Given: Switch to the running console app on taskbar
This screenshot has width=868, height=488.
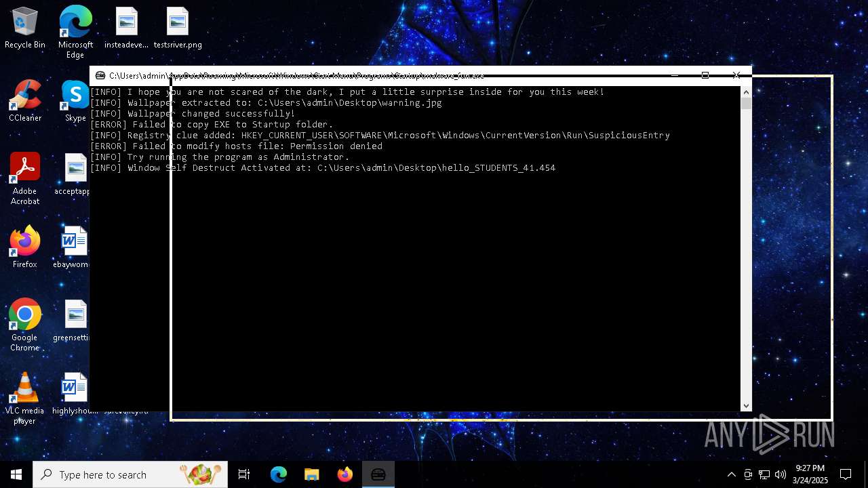Looking at the screenshot, I should click(x=378, y=474).
